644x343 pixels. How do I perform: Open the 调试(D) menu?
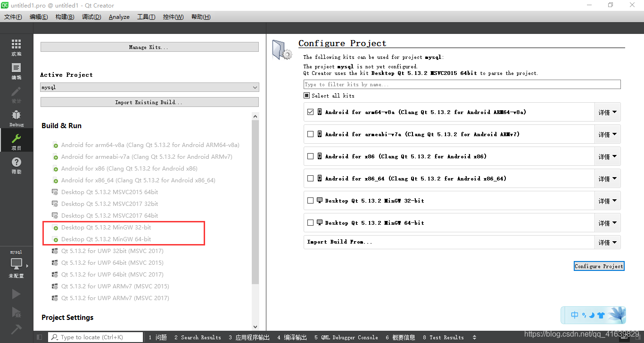(x=91, y=17)
